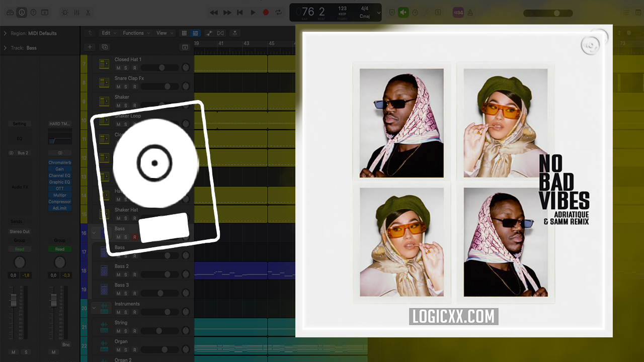The height and width of the screenshot is (362, 644).
Task: Click the Rewind transport button
Action: click(214, 13)
